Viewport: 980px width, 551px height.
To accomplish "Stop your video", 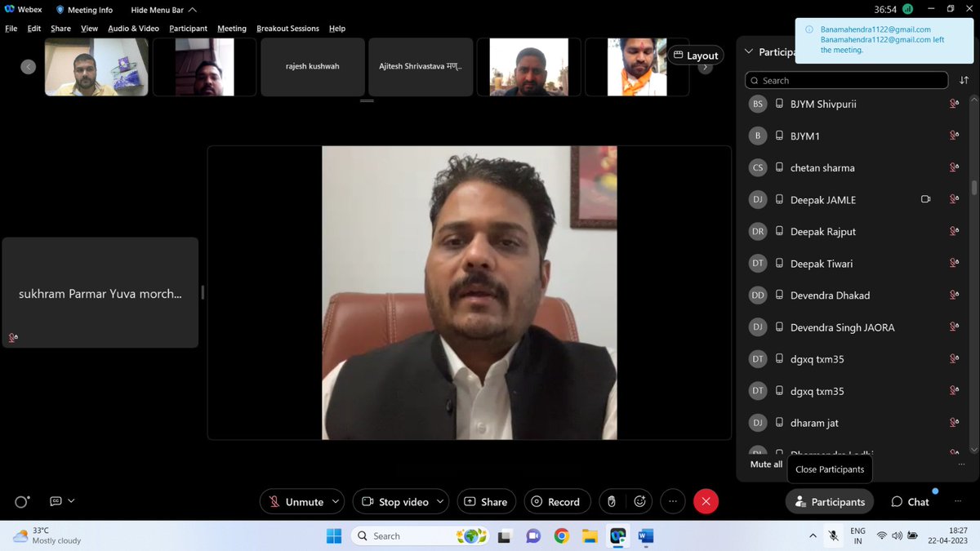I will pos(394,502).
